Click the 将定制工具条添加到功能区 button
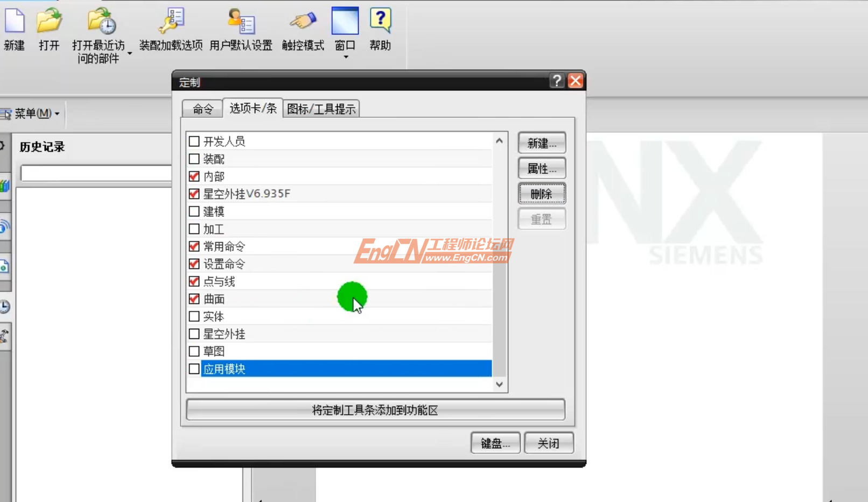The width and height of the screenshot is (868, 502). tap(375, 410)
